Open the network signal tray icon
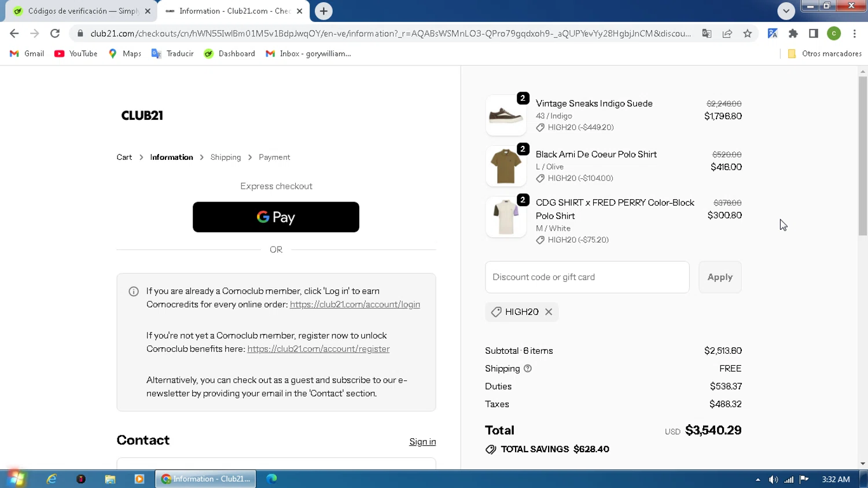 point(789,479)
